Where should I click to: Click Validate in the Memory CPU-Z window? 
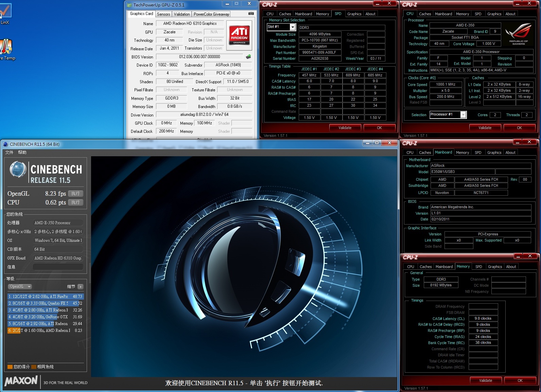[486, 380]
